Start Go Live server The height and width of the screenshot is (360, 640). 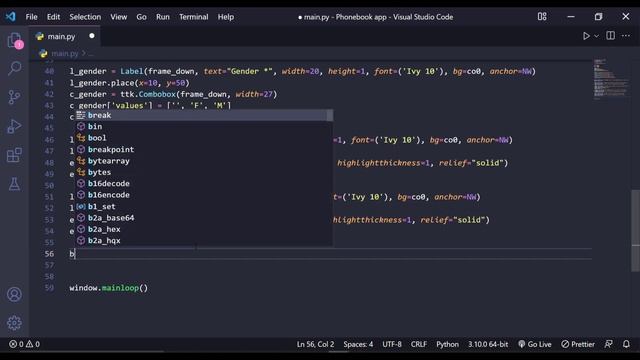(x=535, y=344)
